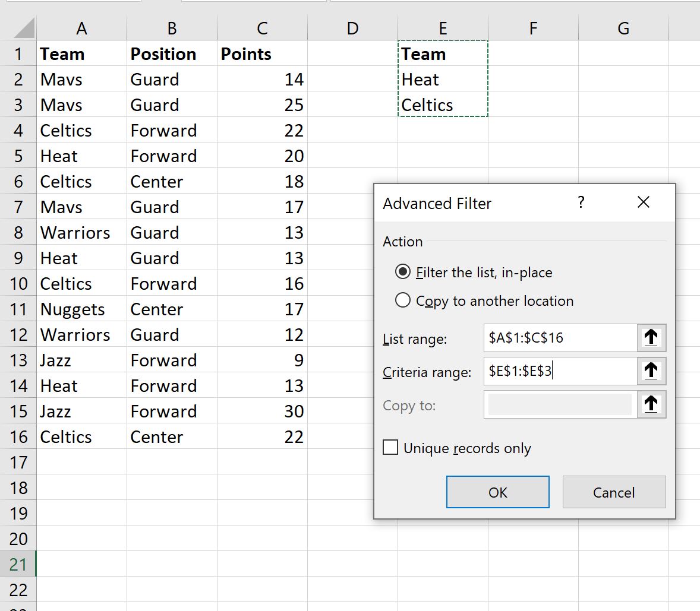
Task: Click cell B7 containing Guard
Action: (171, 207)
